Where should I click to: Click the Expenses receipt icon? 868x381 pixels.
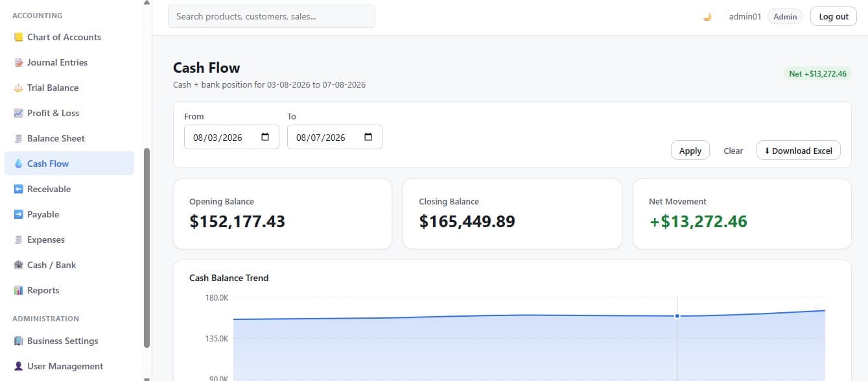[x=18, y=240]
